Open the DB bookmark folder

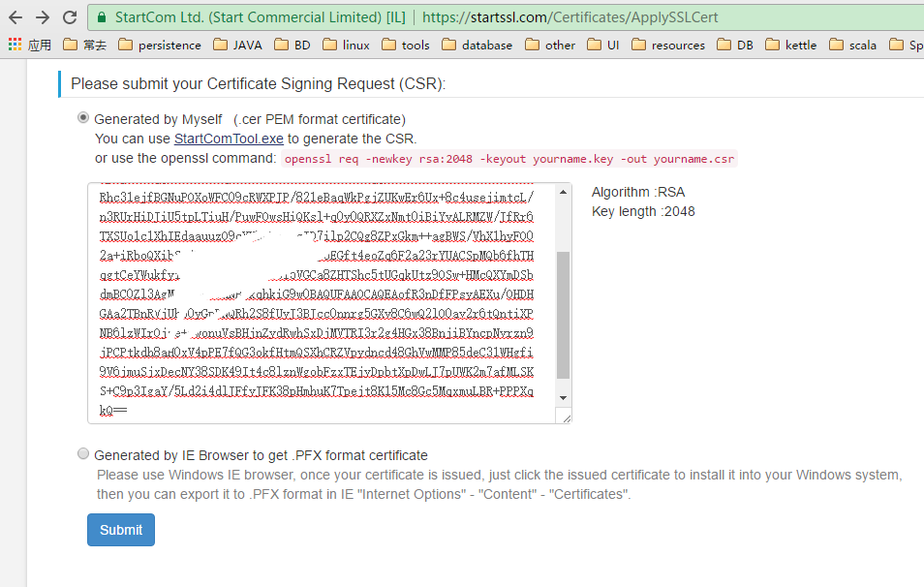tap(735, 45)
